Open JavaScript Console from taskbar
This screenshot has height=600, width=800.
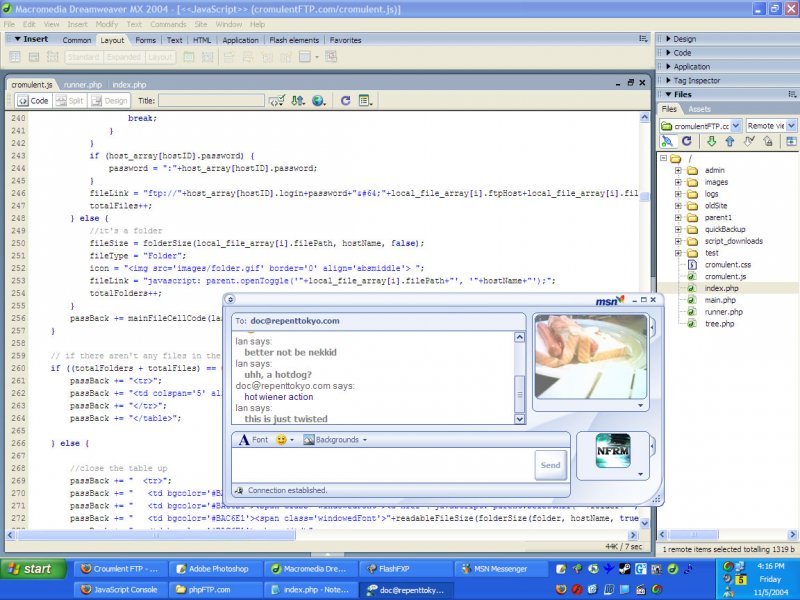[120, 589]
